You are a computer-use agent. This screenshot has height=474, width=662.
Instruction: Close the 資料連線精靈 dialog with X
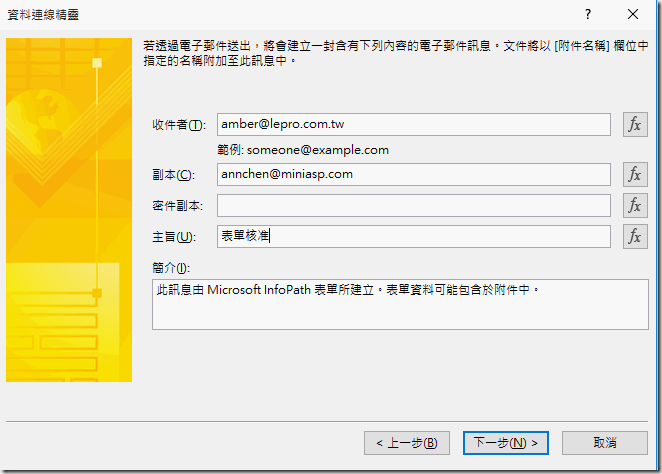[x=633, y=14]
